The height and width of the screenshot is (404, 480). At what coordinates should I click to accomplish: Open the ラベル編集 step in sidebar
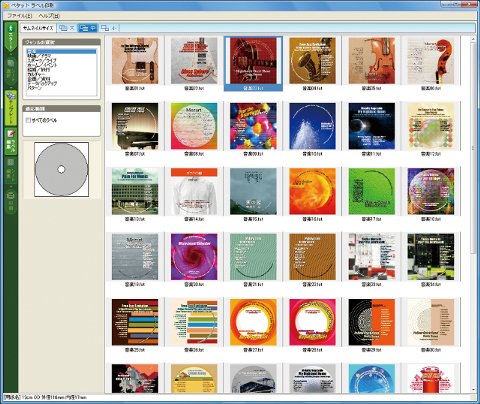click(x=11, y=141)
